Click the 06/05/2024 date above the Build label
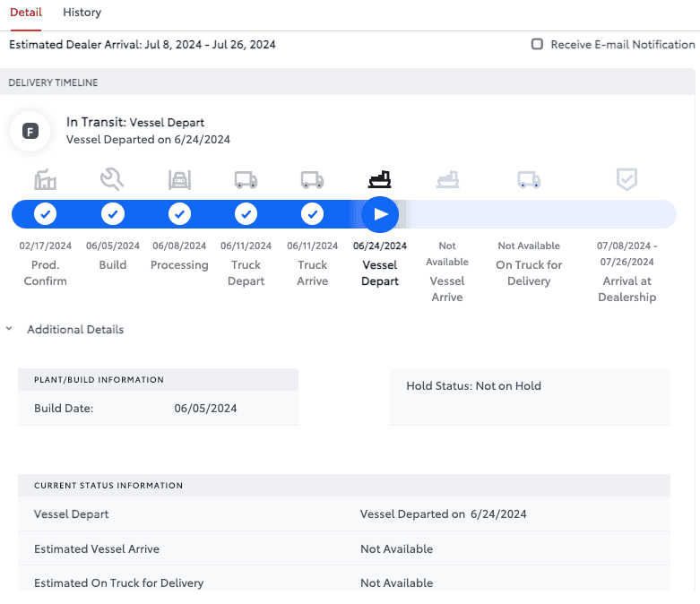The height and width of the screenshot is (604, 700). (113, 246)
